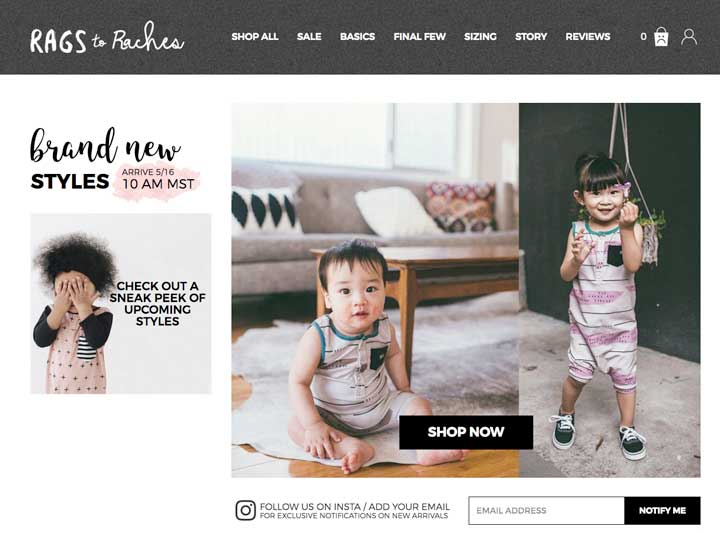
Task: Open the Shop All menu
Action: pos(255,37)
